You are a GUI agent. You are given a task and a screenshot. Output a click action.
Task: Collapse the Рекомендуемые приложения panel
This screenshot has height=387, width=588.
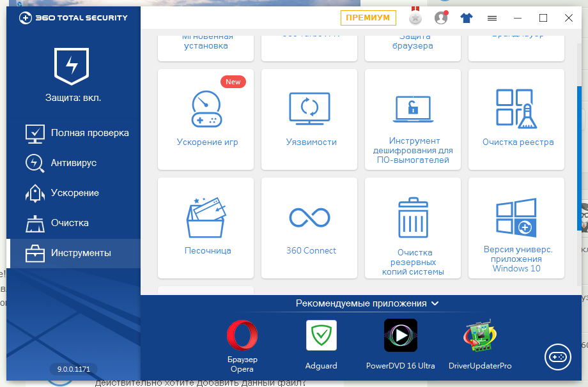pos(435,303)
